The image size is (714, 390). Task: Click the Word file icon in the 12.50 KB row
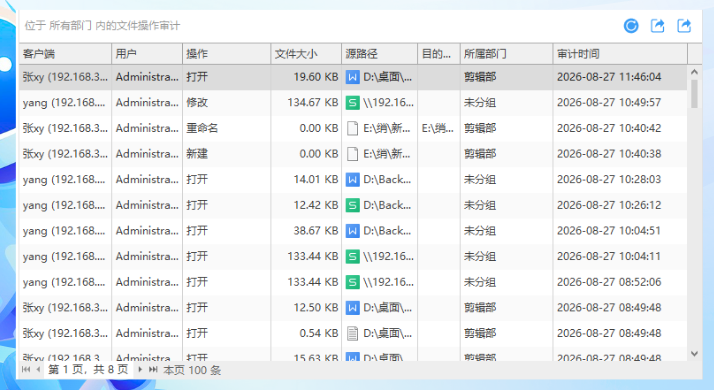tap(352, 308)
